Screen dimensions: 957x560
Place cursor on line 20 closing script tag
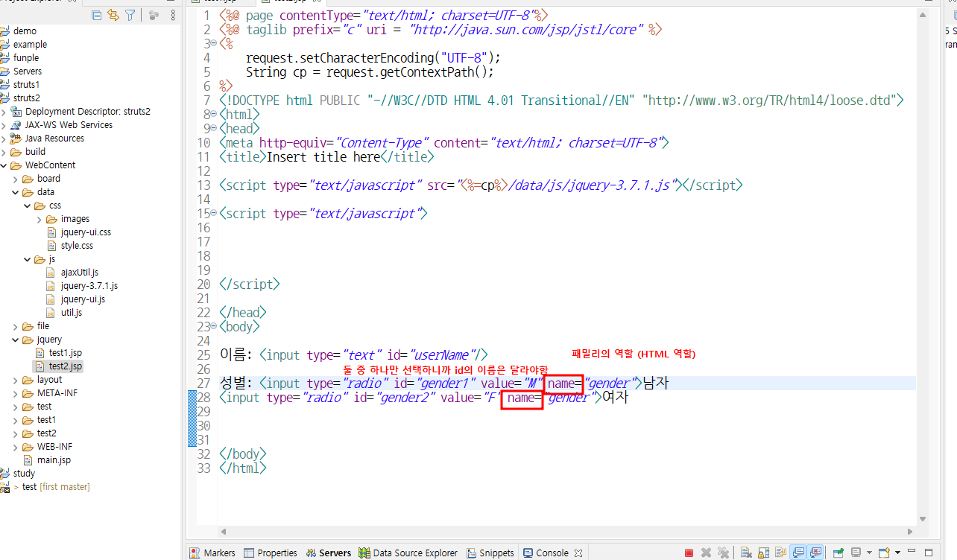(250, 284)
